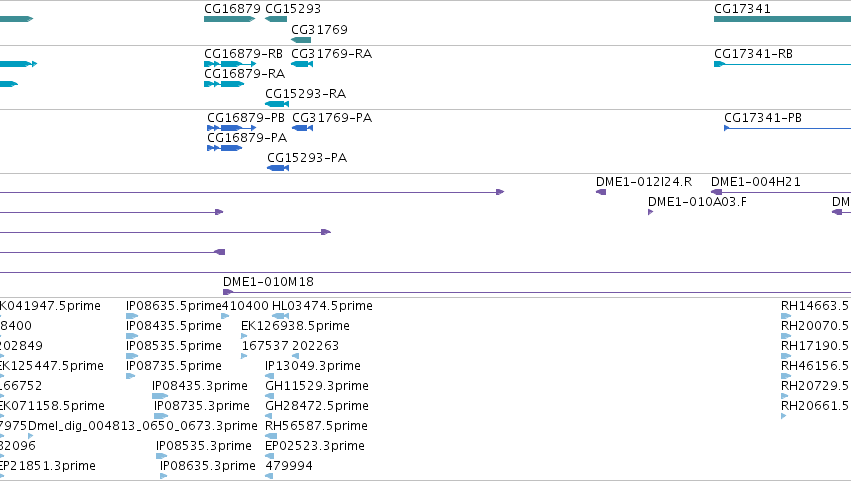
Task: Click the IP08735.3prime EST
Action: pyautogui.click(x=161, y=416)
